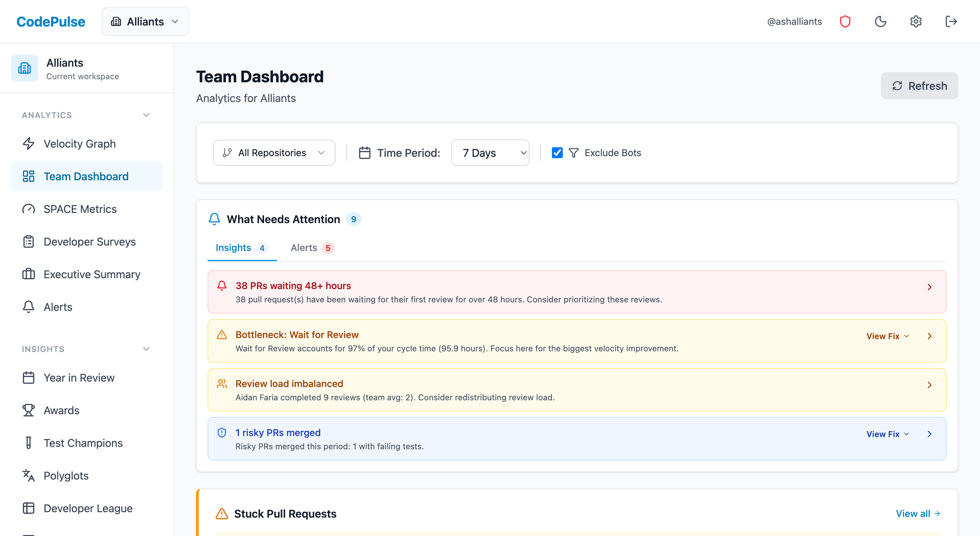Click the Developer League table icon
Viewport: 980px width, 536px height.
pyautogui.click(x=29, y=508)
